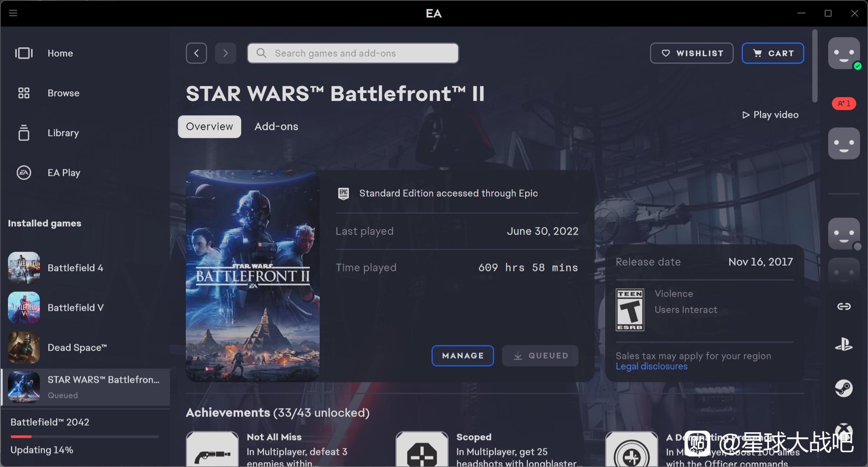Image resolution: width=868 pixels, height=467 pixels.
Task: Click the time played 609 hrs 58 mins
Action: tap(528, 267)
